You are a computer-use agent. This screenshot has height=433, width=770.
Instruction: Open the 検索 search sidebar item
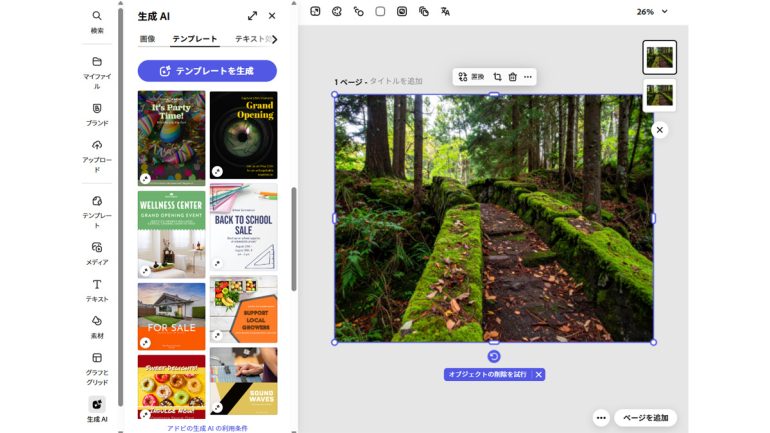[x=97, y=22]
